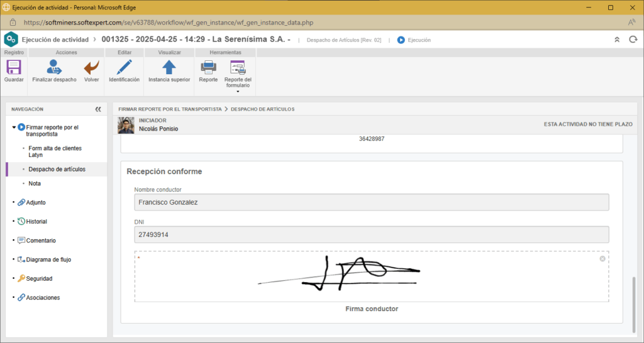Click the Reporte printer icon
Image resolution: width=644 pixels, height=343 pixels.
coord(208,68)
